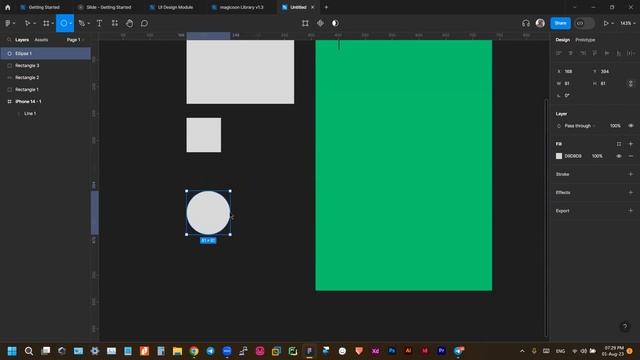Click the Present play icon
The width and height of the screenshot is (640, 360).
click(606, 23)
